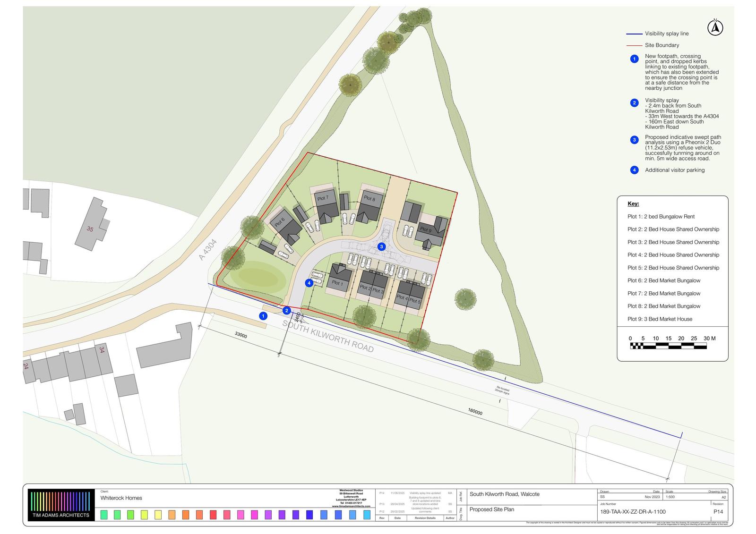Select the Plot 9 house on the plan
The width and height of the screenshot is (756, 534).
(x=431, y=231)
